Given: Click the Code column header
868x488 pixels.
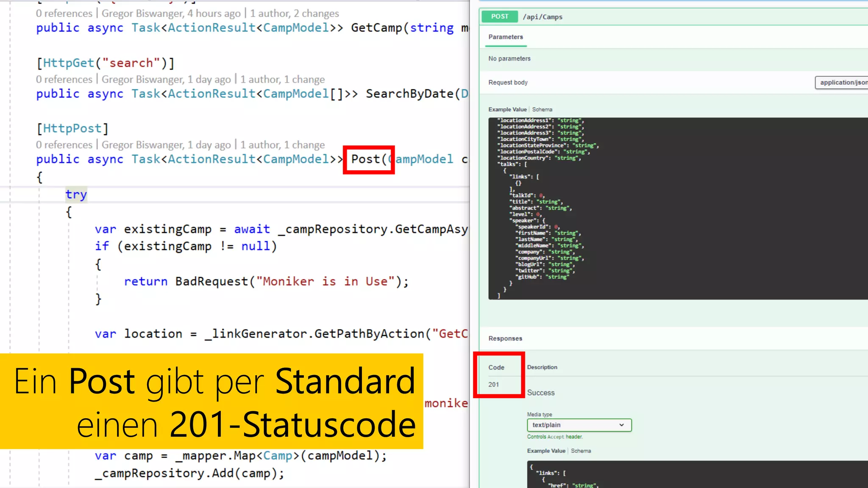Looking at the screenshot, I should (496, 368).
